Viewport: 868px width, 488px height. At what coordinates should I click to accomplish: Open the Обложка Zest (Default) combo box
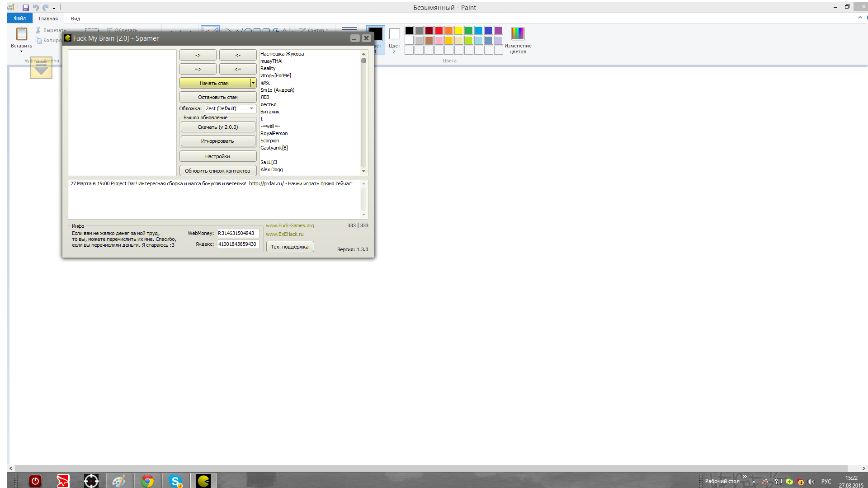click(x=230, y=108)
